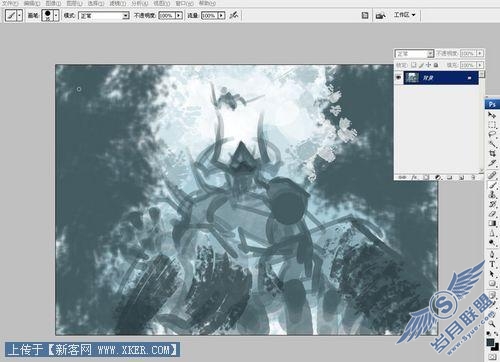Select the History Brush tool
Viewport: 500px width, 362px height.
point(492,204)
